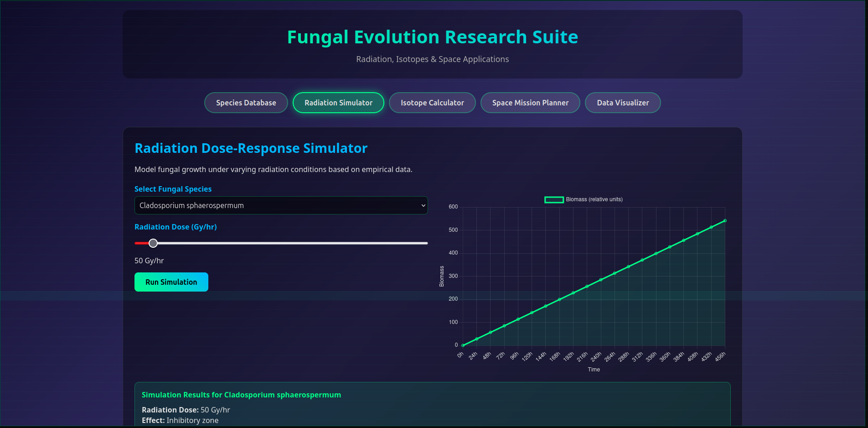Go to the Space Mission Planner
The height and width of the screenshot is (428, 868).
click(530, 103)
